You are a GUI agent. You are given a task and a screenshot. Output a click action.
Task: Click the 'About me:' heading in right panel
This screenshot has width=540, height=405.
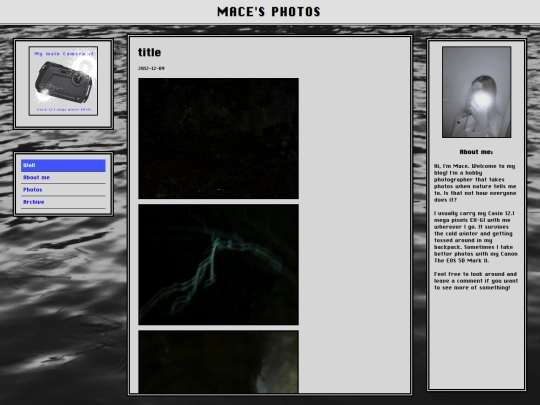click(476, 152)
